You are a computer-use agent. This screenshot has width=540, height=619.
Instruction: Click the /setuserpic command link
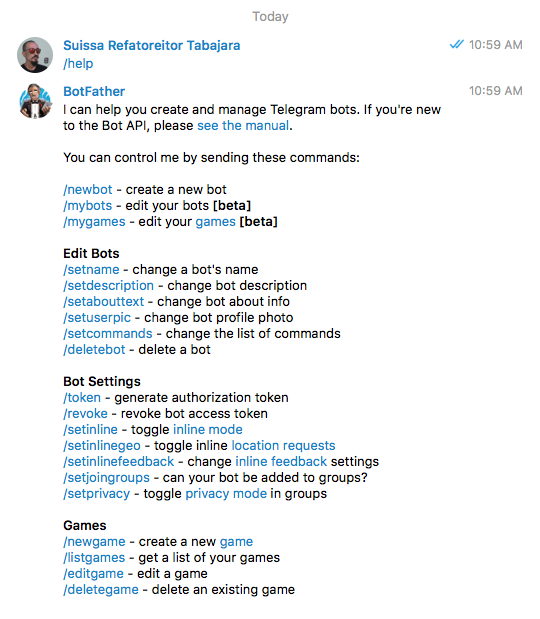point(97,317)
